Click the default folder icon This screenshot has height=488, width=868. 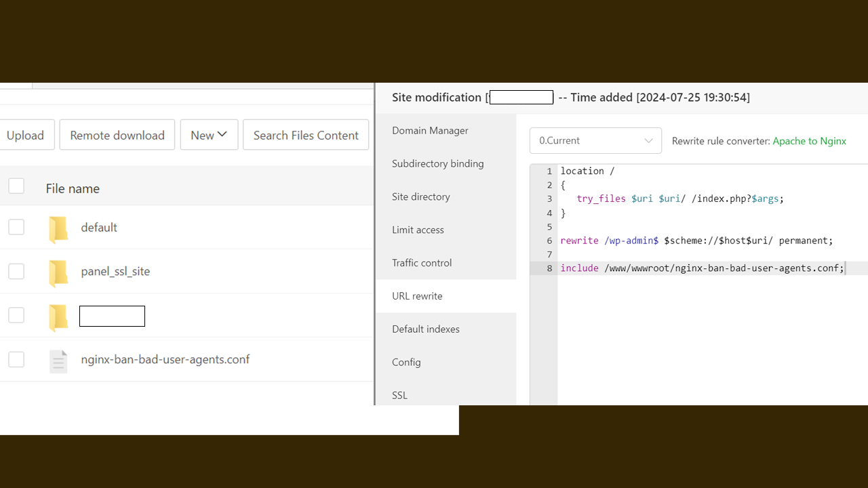58,228
